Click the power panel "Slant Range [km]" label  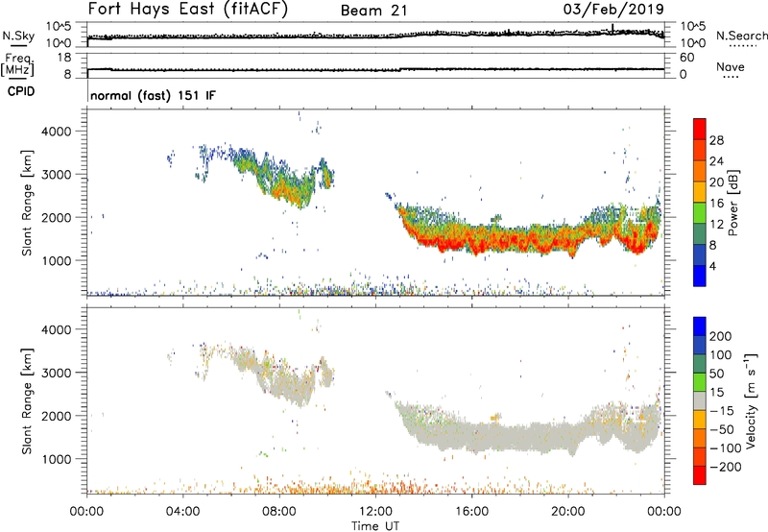point(27,203)
